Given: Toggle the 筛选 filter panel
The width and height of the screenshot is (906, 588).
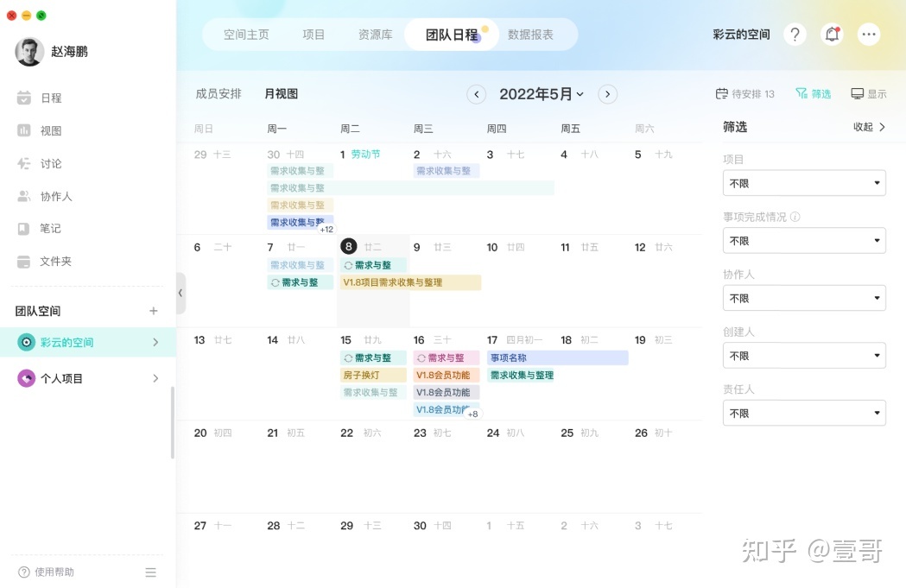Looking at the screenshot, I should [x=813, y=93].
